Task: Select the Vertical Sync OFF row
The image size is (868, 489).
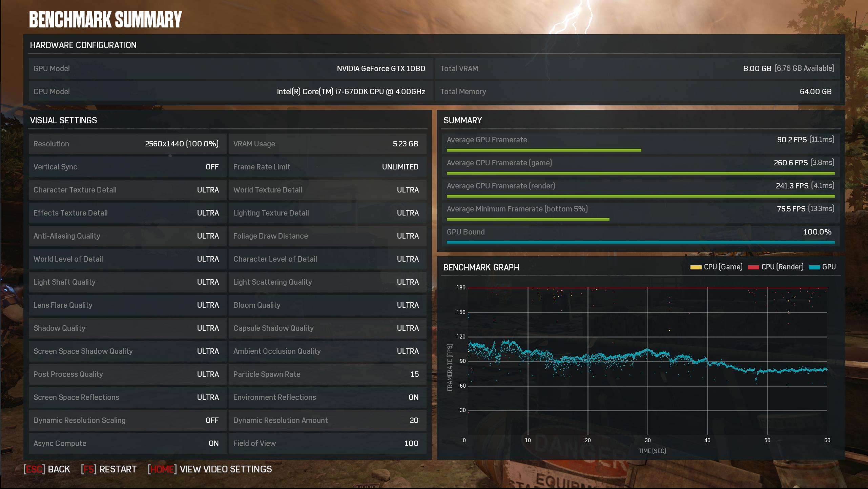Action: pyautogui.click(x=127, y=167)
